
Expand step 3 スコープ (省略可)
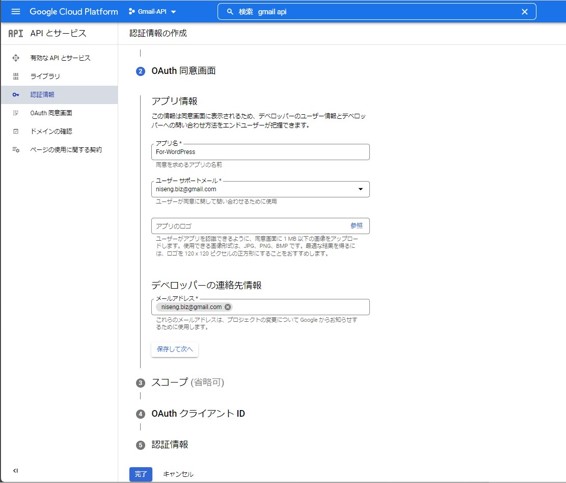(188, 382)
